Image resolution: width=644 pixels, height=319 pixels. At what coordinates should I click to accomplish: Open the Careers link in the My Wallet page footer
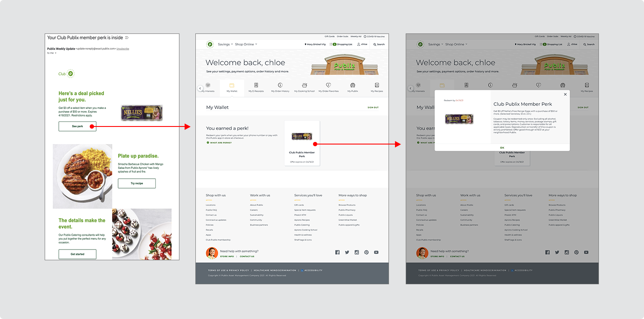[254, 210]
